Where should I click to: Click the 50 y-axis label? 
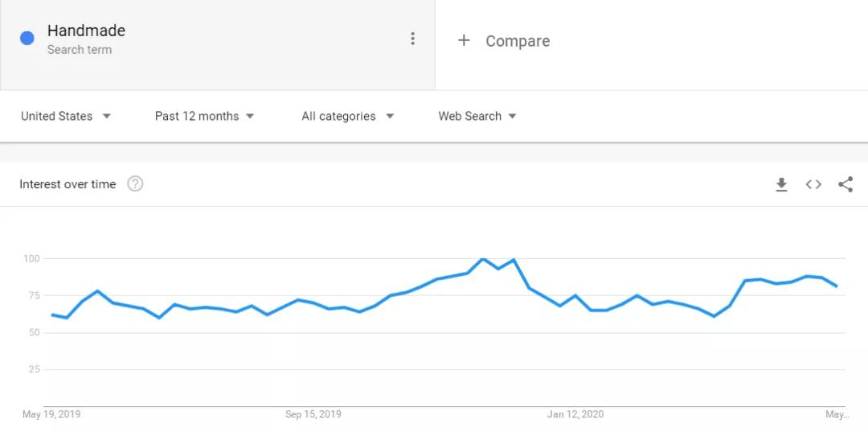pyautogui.click(x=34, y=332)
